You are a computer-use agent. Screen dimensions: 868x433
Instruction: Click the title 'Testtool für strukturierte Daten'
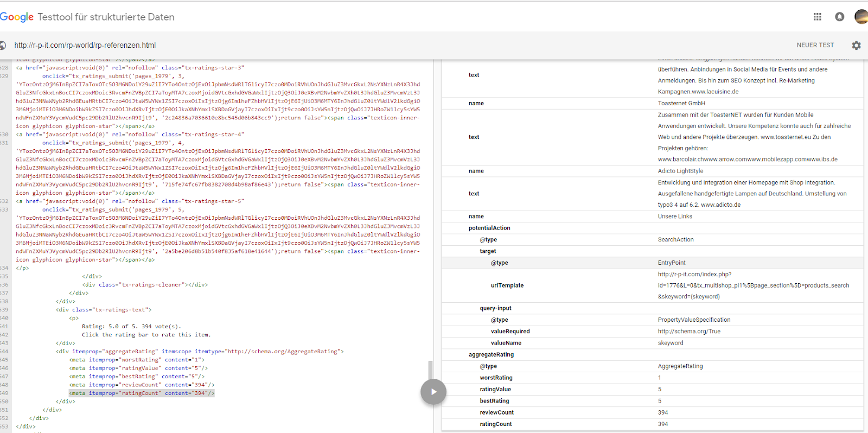pyautogui.click(x=106, y=17)
